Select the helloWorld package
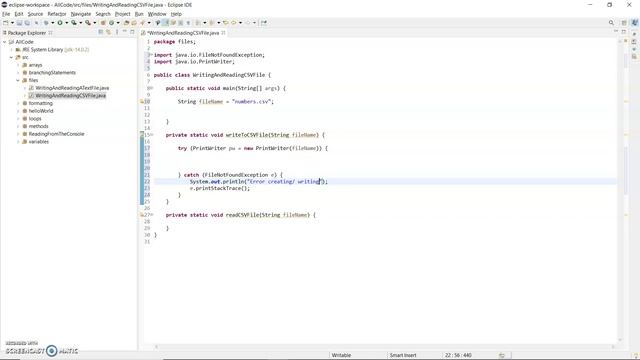 (x=41, y=111)
